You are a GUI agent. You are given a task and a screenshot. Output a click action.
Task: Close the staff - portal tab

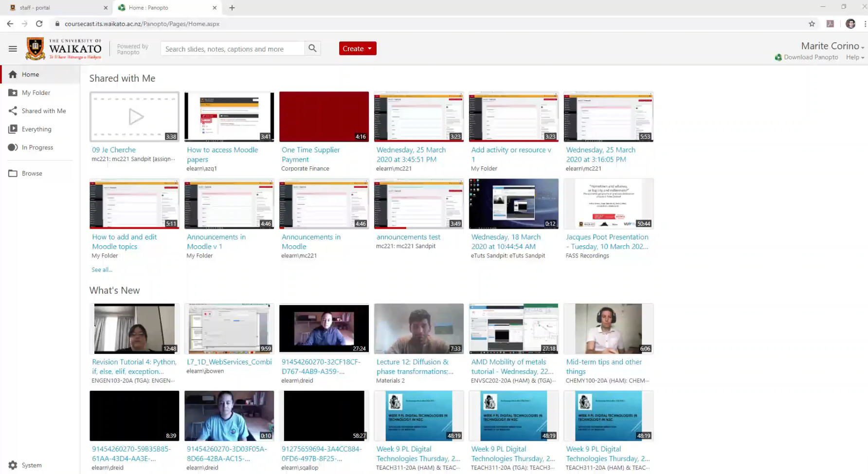coord(106,7)
